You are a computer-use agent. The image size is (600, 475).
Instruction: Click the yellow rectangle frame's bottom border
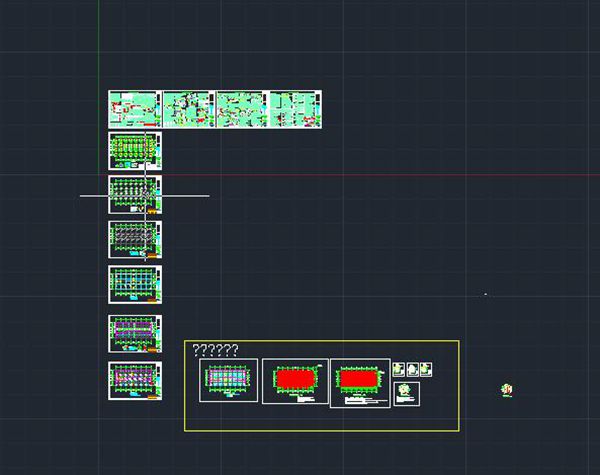pyautogui.click(x=321, y=431)
